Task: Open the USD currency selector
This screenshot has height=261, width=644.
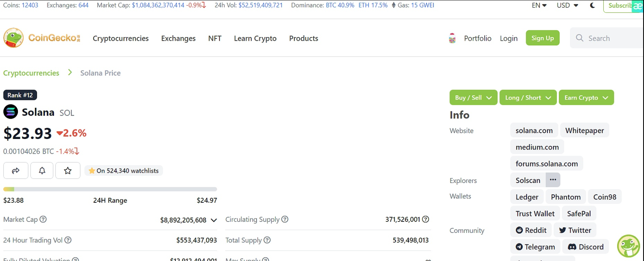Action: tap(567, 5)
